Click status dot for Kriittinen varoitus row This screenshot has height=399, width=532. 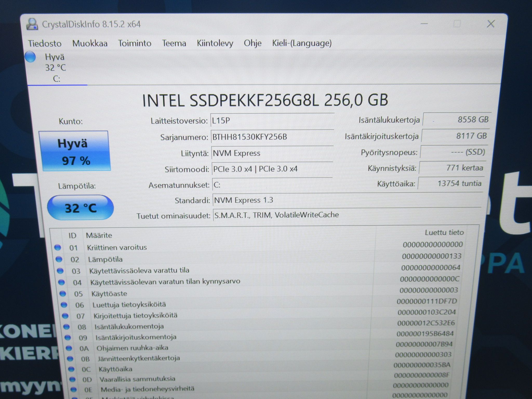(x=58, y=247)
